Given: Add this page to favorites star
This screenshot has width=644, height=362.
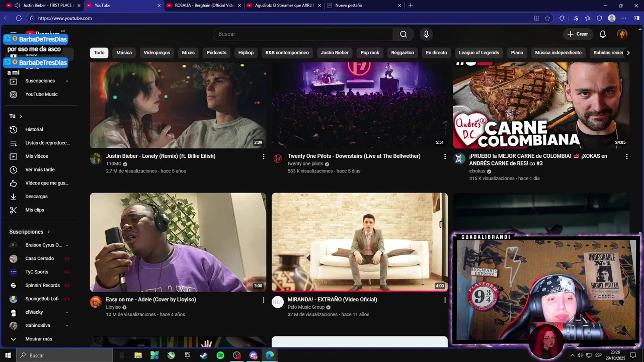Looking at the screenshot, I should pos(547,18).
